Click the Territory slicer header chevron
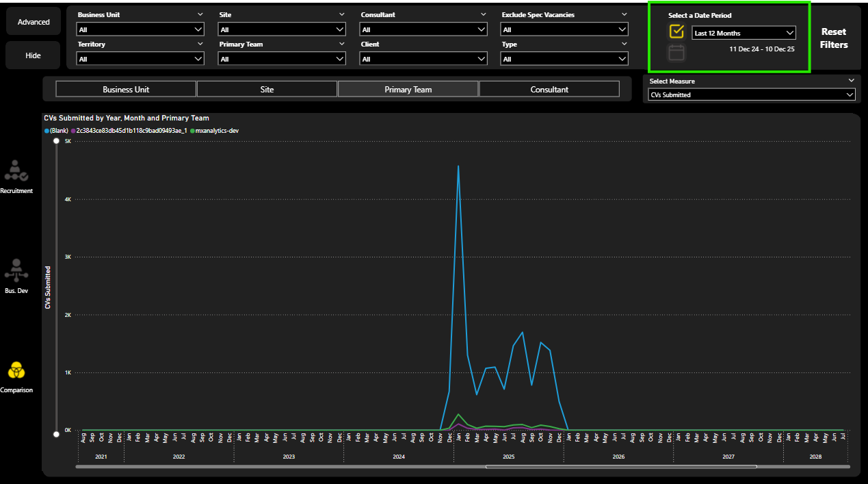The image size is (868, 484). (200, 44)
